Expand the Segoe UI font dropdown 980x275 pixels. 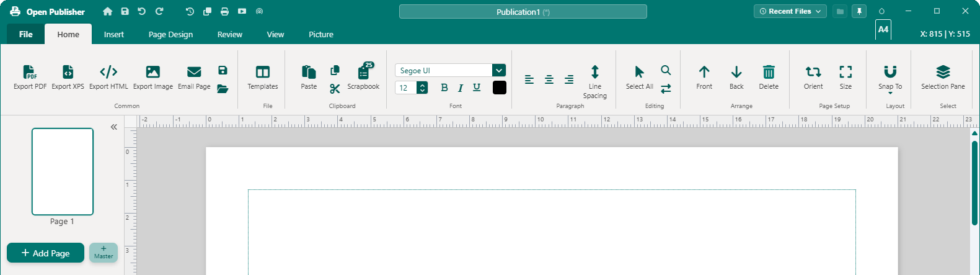tap(499, 70)
